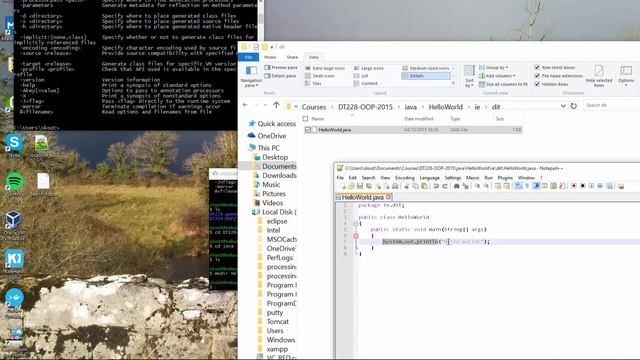Click the New file icon in Notepad++
Image resolution: width=640 pixels, height=360 pixels.
pos(343,186)
